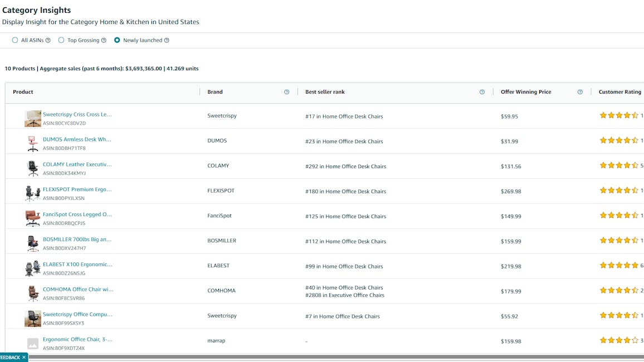The width and height of the screenshot is (644, 362).
Task: Click the $55.92 price cell
Action: pyautogui.click(x=509, y=316)
